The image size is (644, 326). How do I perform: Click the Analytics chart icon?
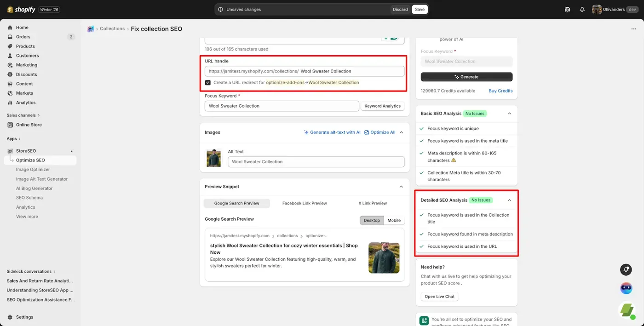pos(10,103)
